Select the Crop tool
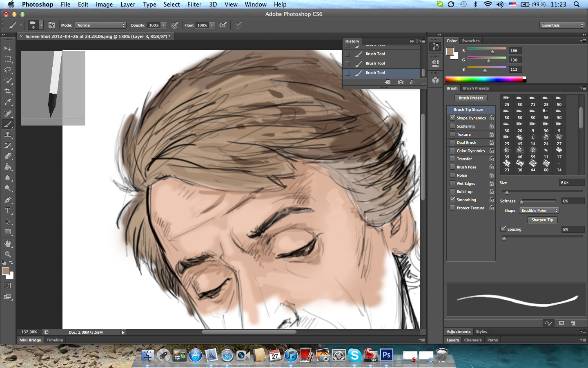Screen dimensions: 588x368 click(8, 91)
